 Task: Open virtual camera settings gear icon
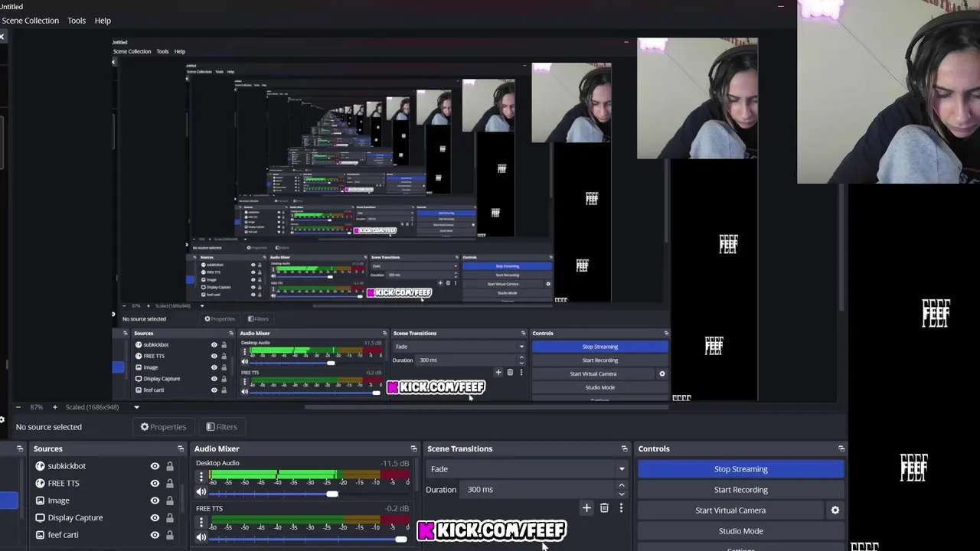(835, 510)
